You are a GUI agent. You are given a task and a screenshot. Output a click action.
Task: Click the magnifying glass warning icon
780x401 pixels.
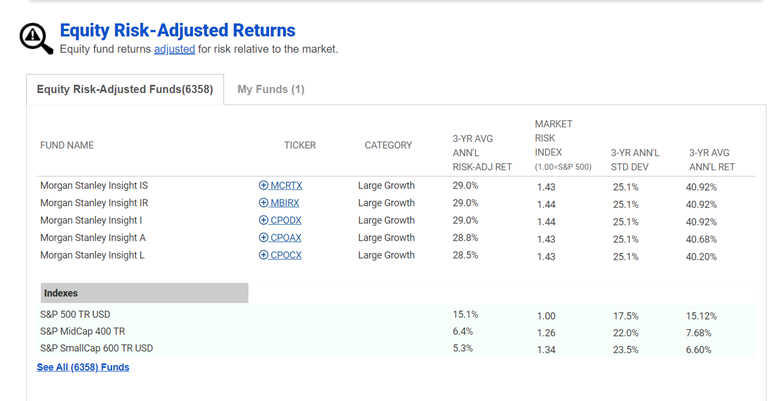pyautogui.click(x=36, y=38)
